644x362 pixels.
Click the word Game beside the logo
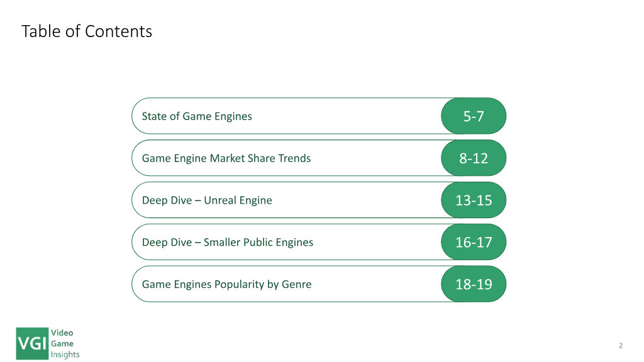(62, 344)
